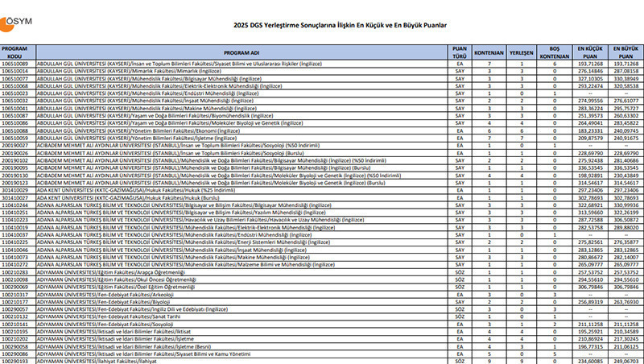Select the PROGRAM KODU column header
Viewport: 644px width, 364px height.
tap(14, 52)
